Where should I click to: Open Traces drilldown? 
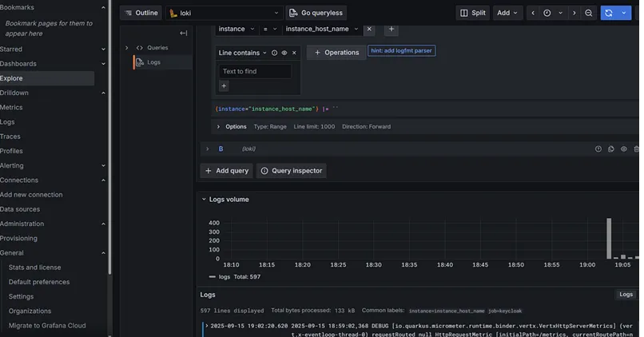10,137
